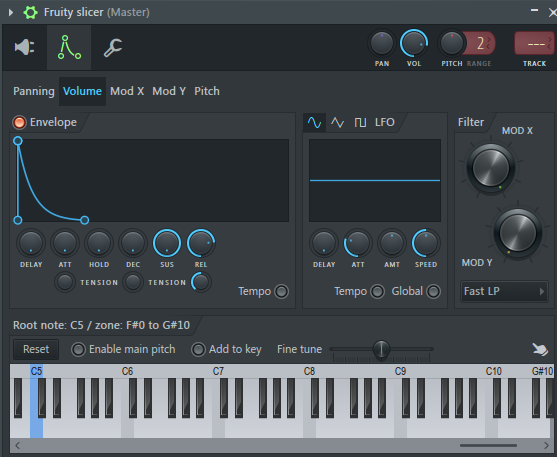Click the envelope REL knob

click(x=201, y=243)
